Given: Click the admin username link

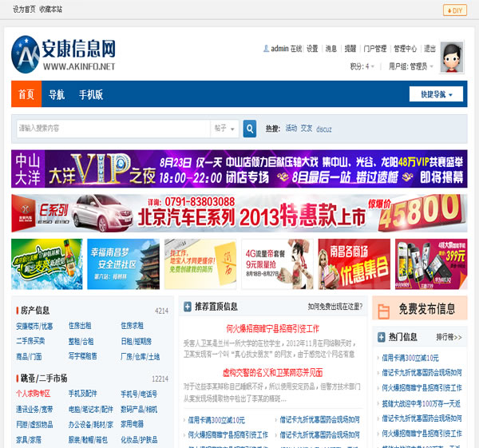Looking at the screenshot, I should pos(279,49).
